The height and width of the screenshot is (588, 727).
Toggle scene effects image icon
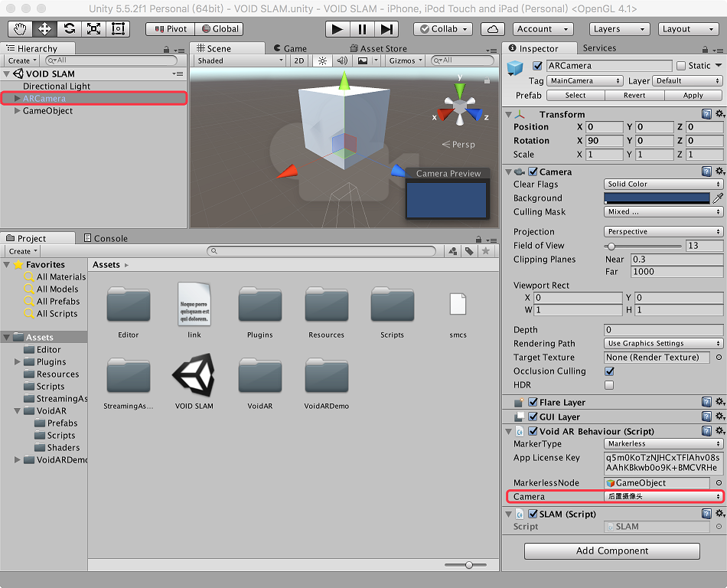tap(363, 60)
